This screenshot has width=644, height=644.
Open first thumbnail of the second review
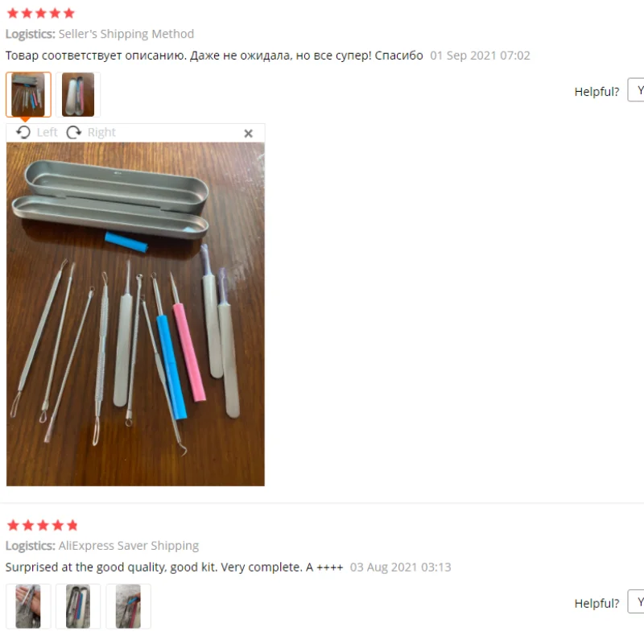tap(28, 606)
